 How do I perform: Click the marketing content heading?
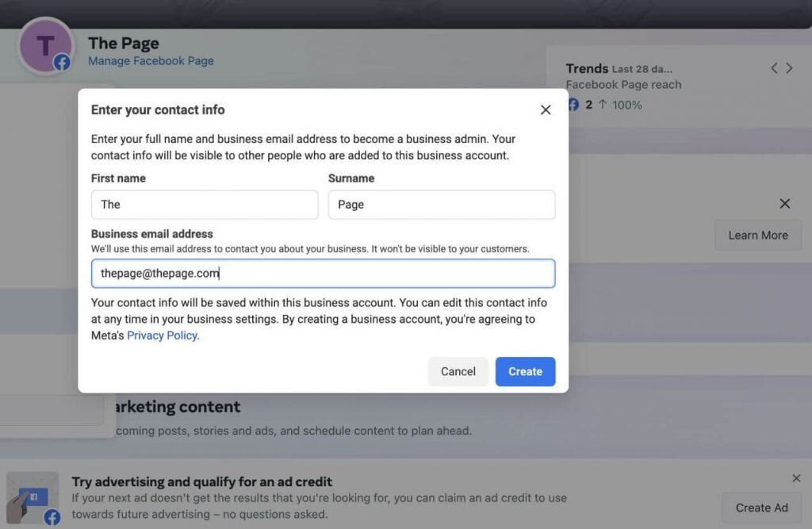tap(178, 407)
